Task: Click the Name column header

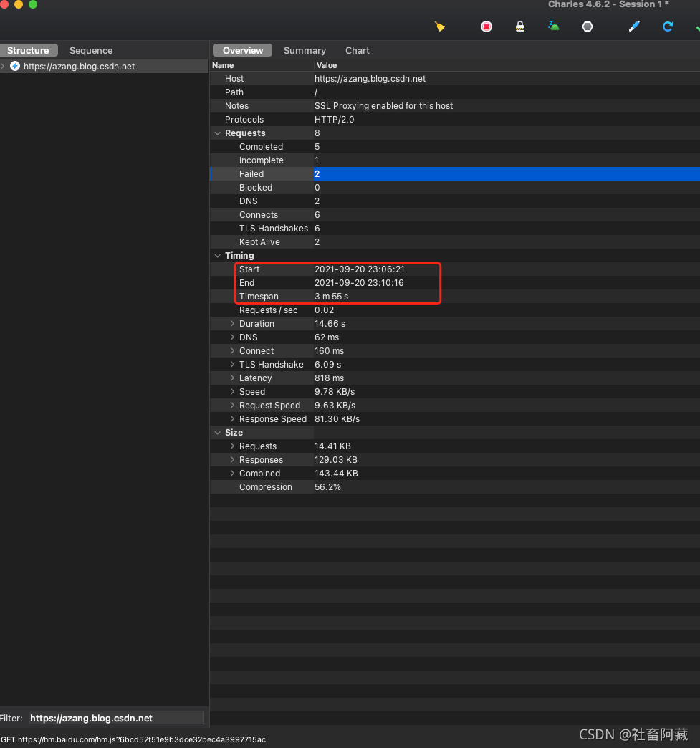Action: [262, 65]
